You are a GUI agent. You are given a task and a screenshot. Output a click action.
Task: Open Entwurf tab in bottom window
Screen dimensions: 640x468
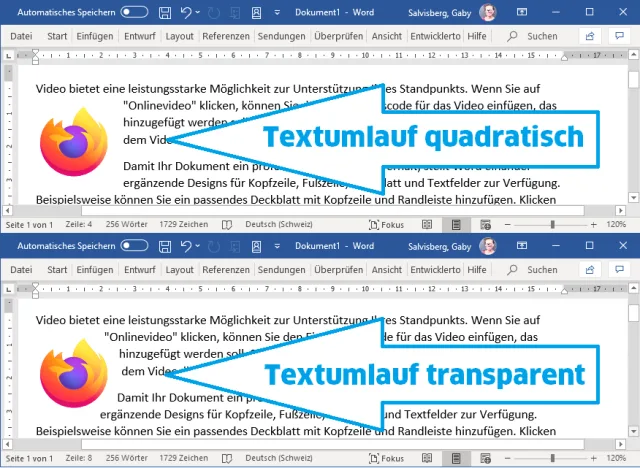click(140, 270)
